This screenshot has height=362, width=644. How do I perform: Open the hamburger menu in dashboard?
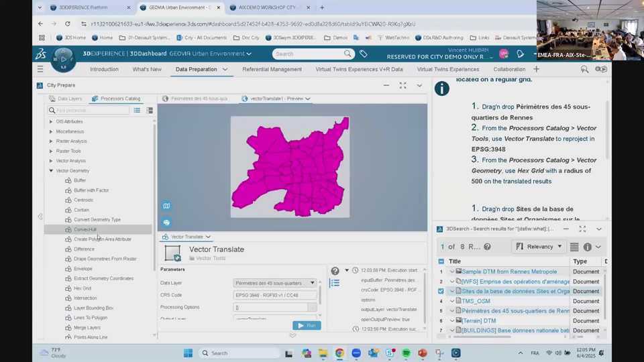tap(40, 69)
